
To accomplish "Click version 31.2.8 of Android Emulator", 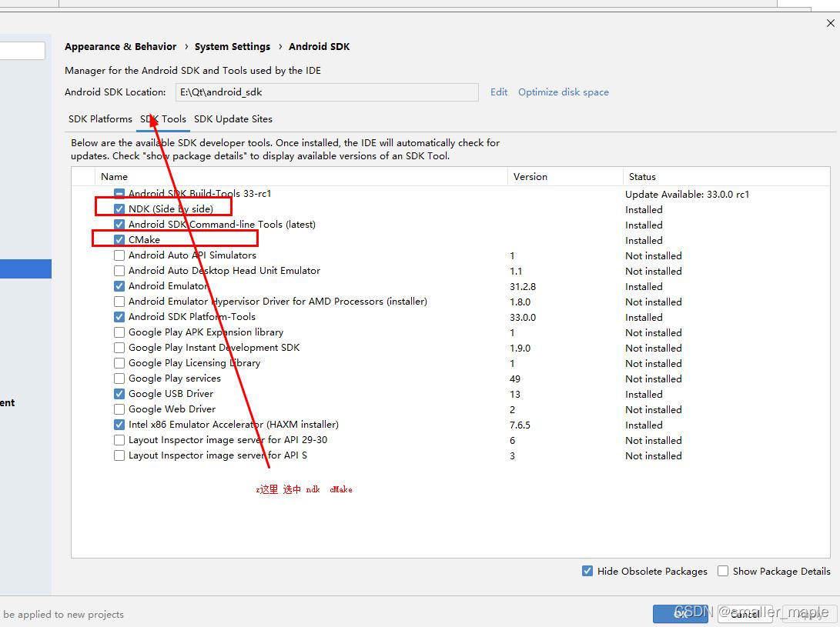I will [x=523, y=287].
